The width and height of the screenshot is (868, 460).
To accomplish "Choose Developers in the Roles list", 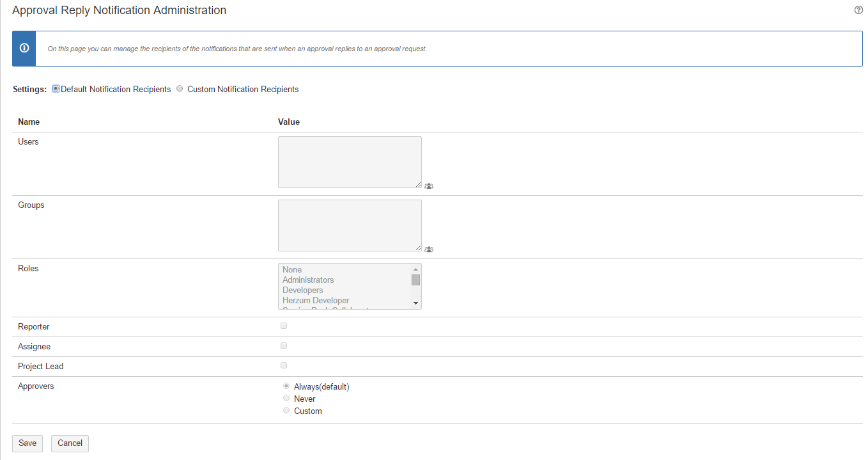I will tap(303, 290).
